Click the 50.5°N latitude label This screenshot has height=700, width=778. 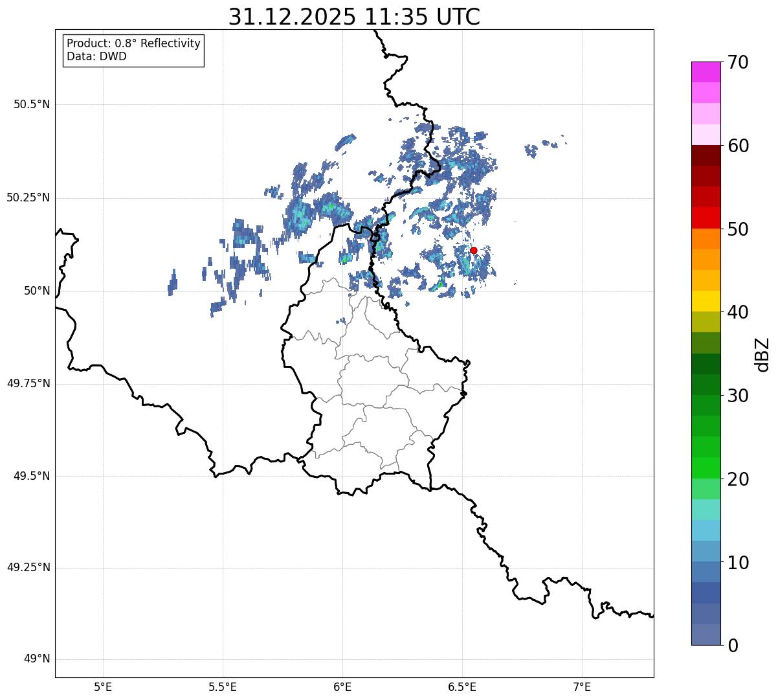pos(32,104)
